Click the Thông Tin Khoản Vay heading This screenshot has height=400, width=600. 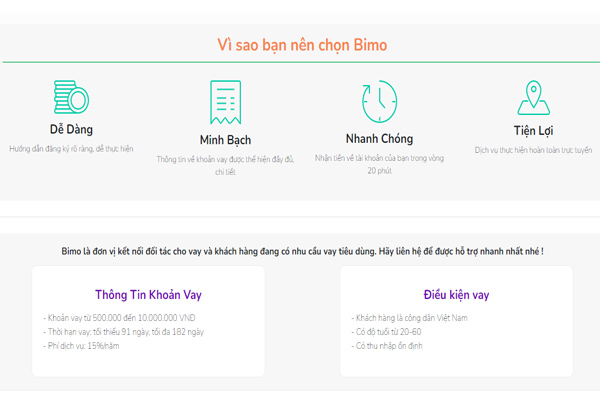coord(148,295)
